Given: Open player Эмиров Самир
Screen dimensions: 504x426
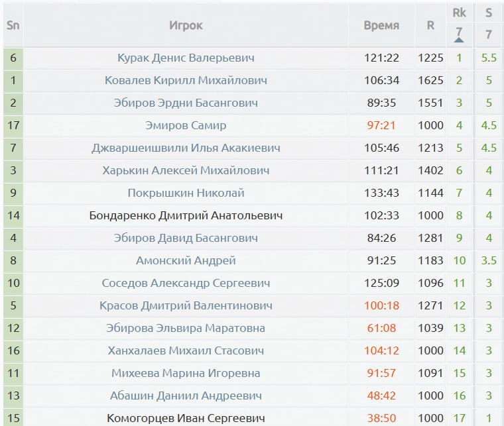Looking at the screenshot, I should pos(186,125).
